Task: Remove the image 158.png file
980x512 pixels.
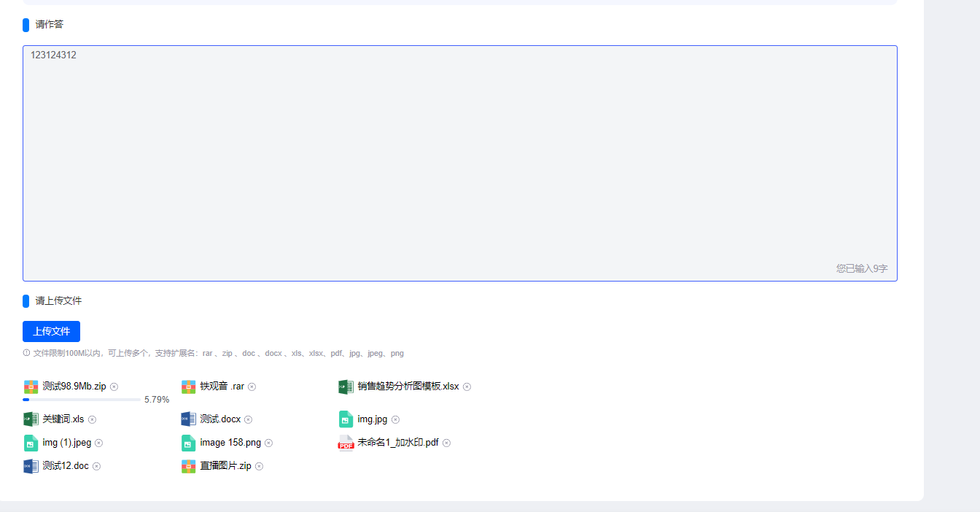Action: 268,443
